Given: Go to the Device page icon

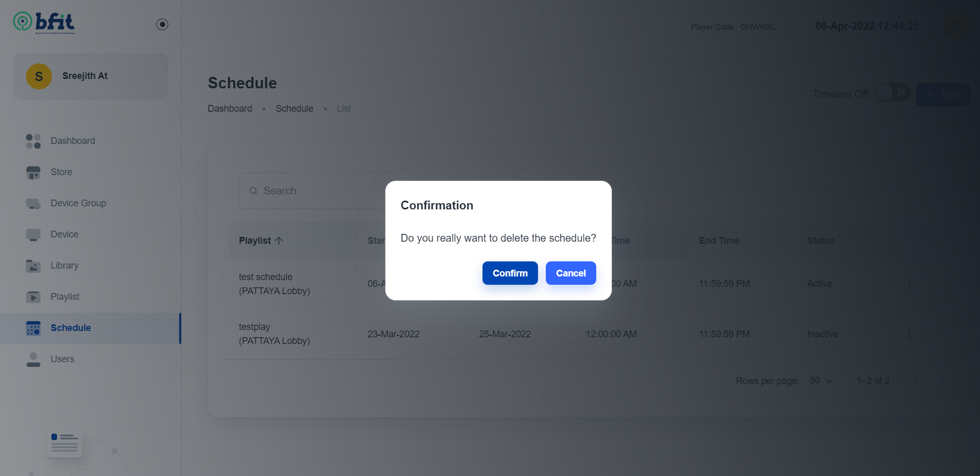Looking at the screenshot, I should (x=33, y=235).
